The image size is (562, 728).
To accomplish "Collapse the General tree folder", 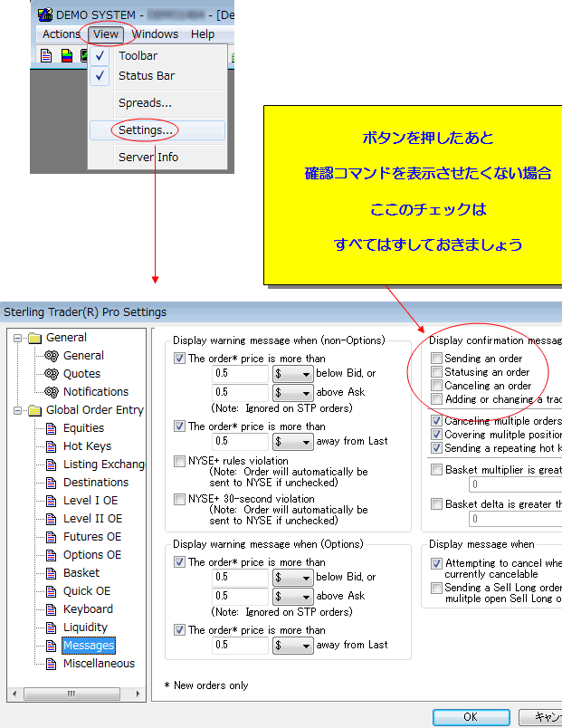I will coord(17,338).
